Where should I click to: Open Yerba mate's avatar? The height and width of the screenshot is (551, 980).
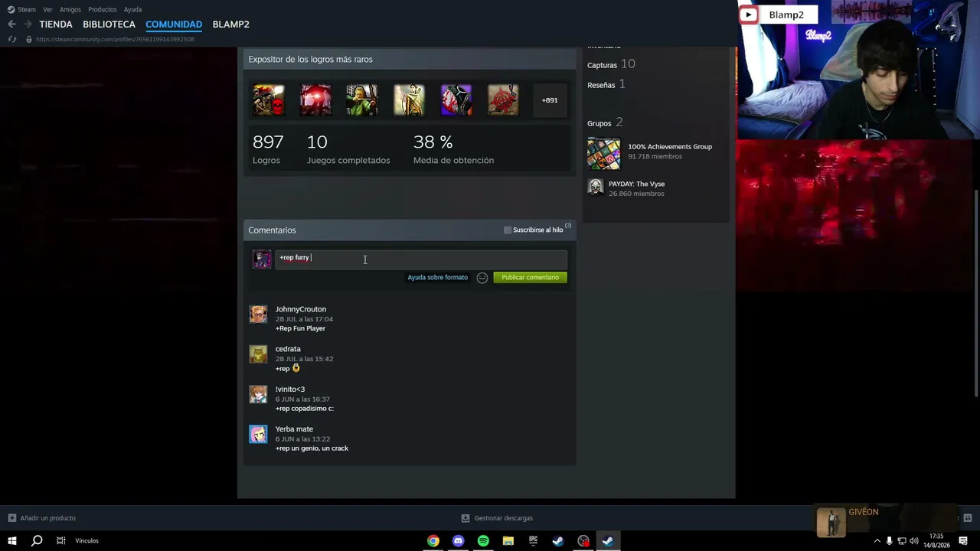click(x=258, y=434)
